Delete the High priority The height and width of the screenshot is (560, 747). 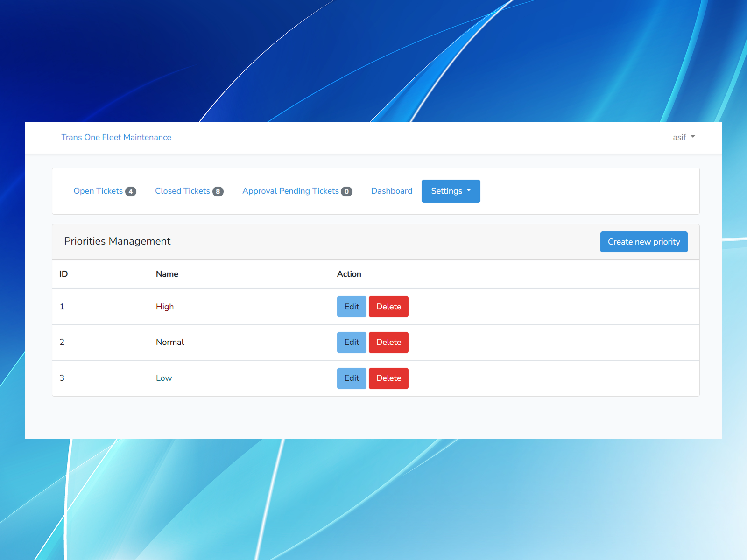pyautogui.click(x=388, y=307)
